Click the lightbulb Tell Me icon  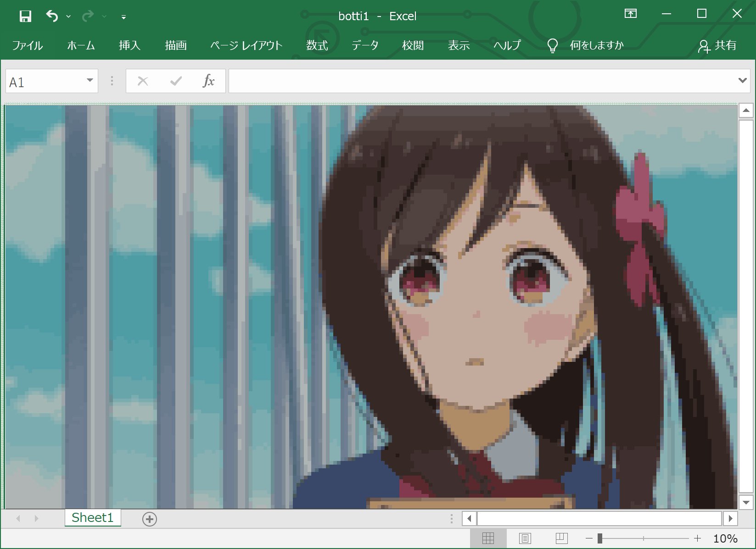point(553,45)
